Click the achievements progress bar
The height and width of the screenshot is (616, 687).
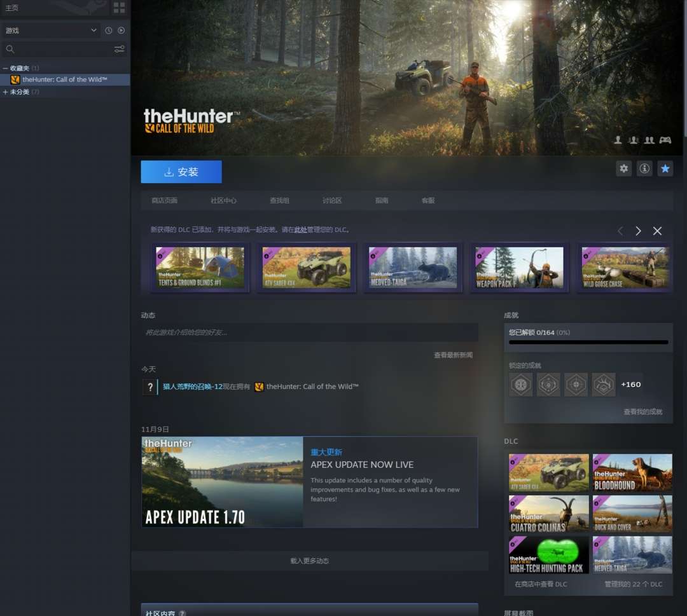click(588, 343)
